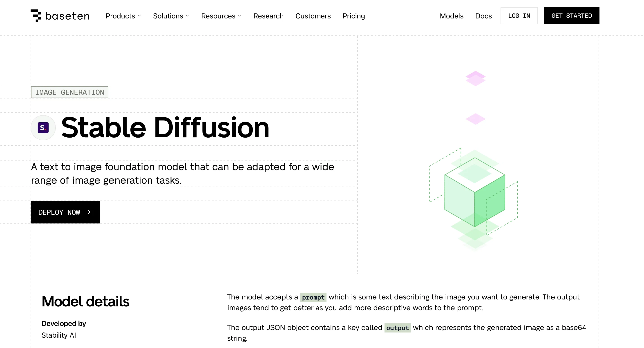Image resolution: width=644 pixels, height=348 pixels.
Task: Click the chevron arrow inside Deploy Now
Action: point(89,212)
